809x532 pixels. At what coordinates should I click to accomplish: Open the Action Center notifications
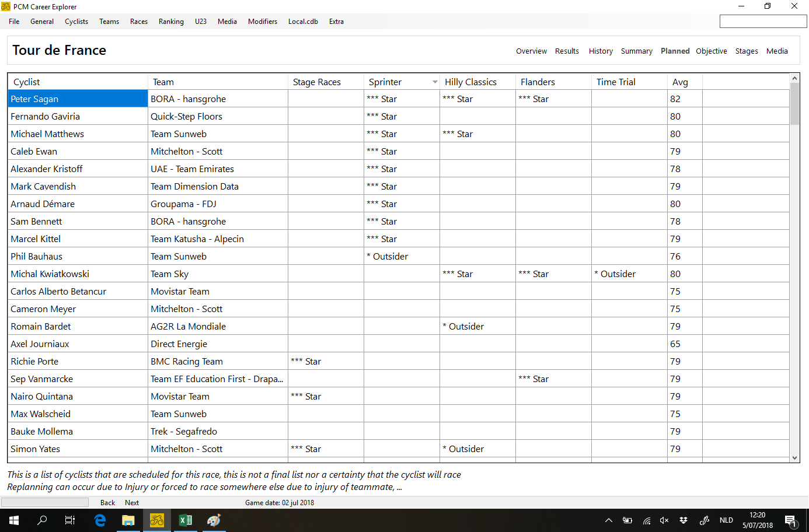coord(791,520)
